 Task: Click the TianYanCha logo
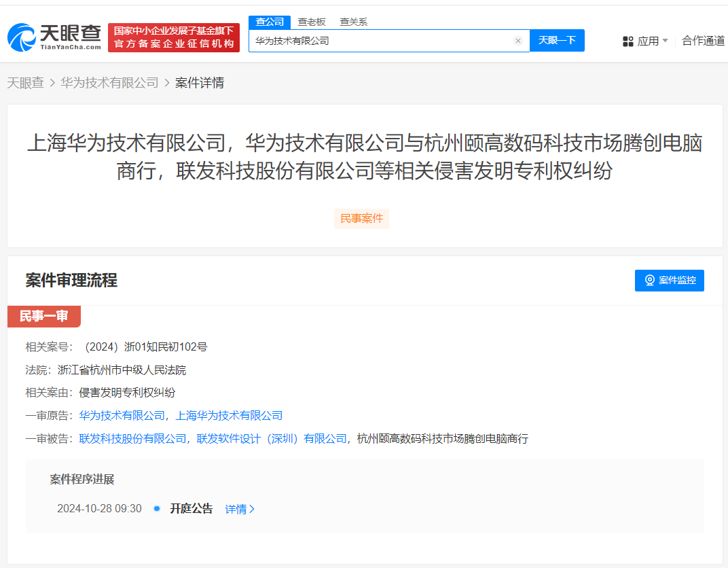[x=54, y=37]
